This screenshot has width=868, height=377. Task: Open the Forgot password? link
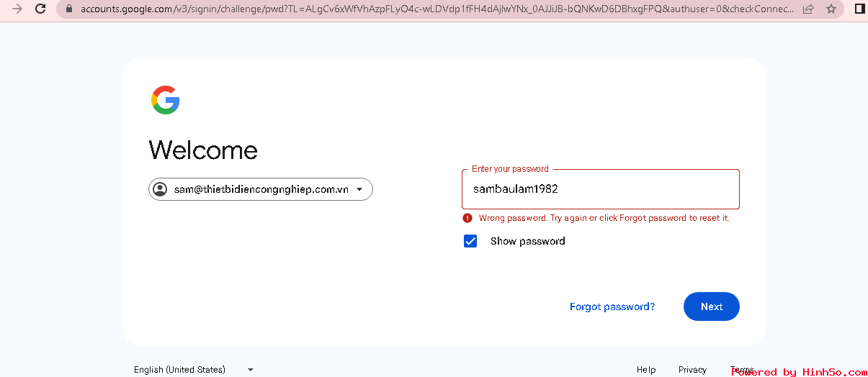(612, 306)
